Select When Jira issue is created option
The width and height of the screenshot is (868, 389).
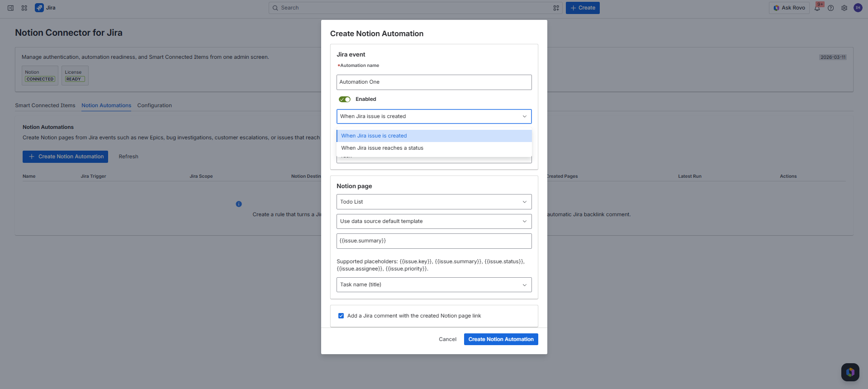pos(434,136)
